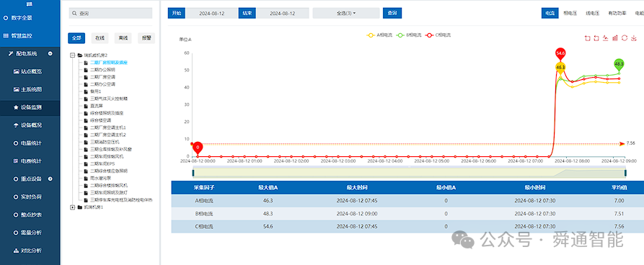
Task: Click the 7.51 average value cell
Action: pyautogui.click(x=619, y=213)
